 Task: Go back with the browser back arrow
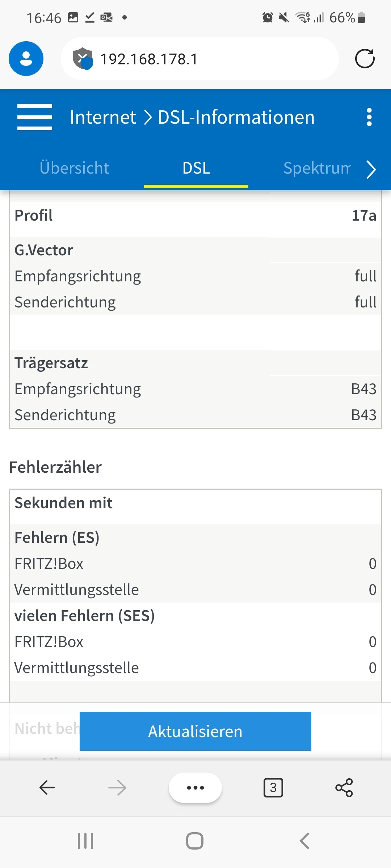pos(47,787)
